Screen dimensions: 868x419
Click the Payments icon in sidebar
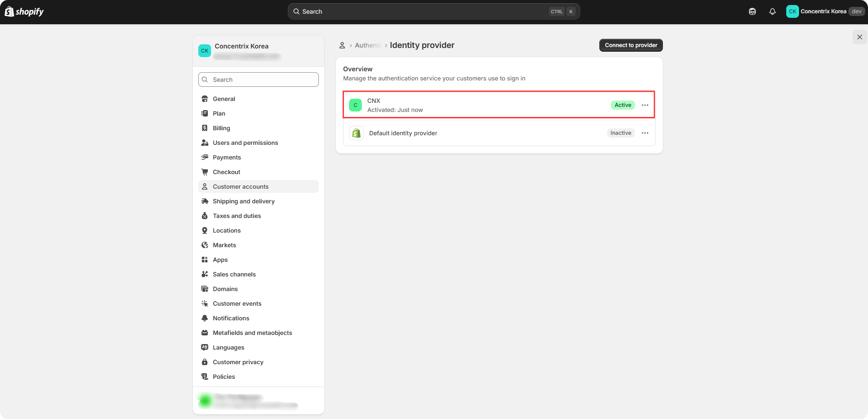(x=205, y=157)
